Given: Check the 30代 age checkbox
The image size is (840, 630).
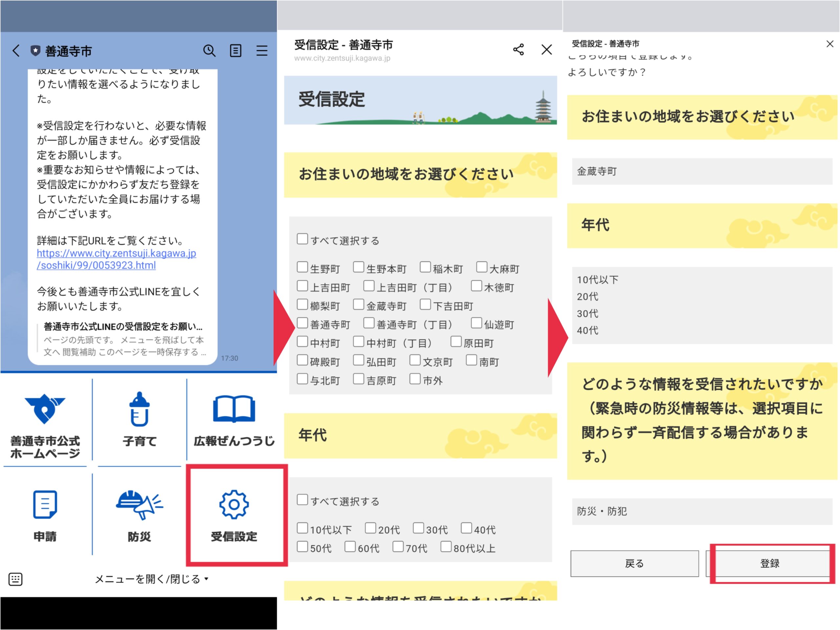Looking at the screenshot, I should tap(418, 528).
